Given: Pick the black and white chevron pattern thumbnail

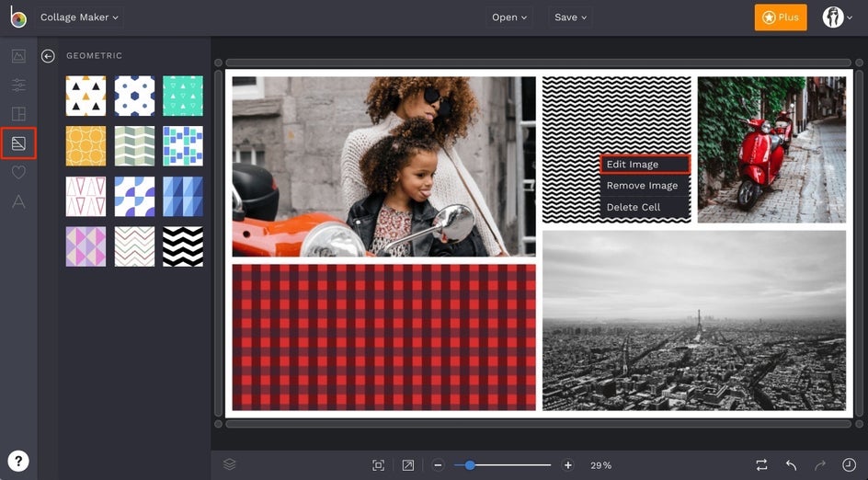Looking at the screenshot, I should pyautogui.click(x=183, y=246).
